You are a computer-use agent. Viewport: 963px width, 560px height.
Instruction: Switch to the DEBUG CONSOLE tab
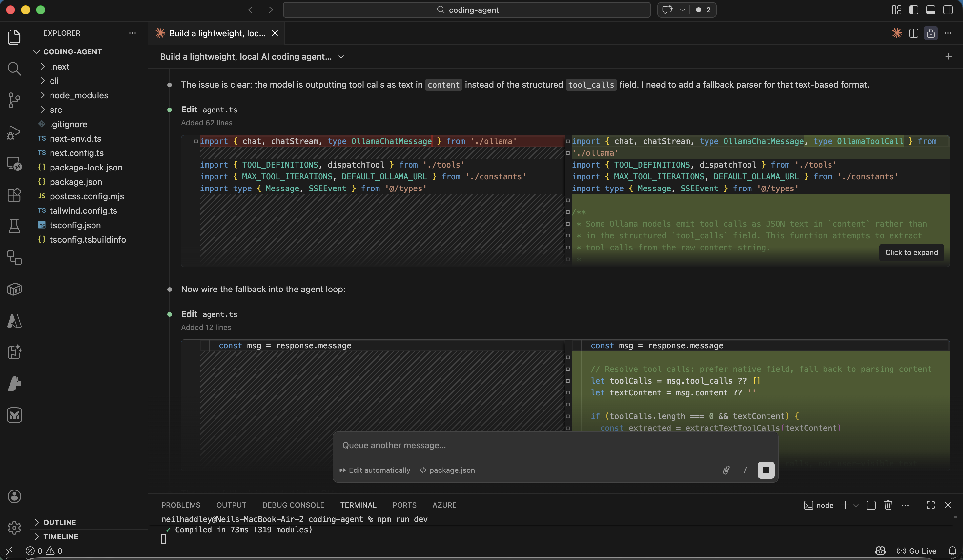pyautogui.click(x=293, y=505)
